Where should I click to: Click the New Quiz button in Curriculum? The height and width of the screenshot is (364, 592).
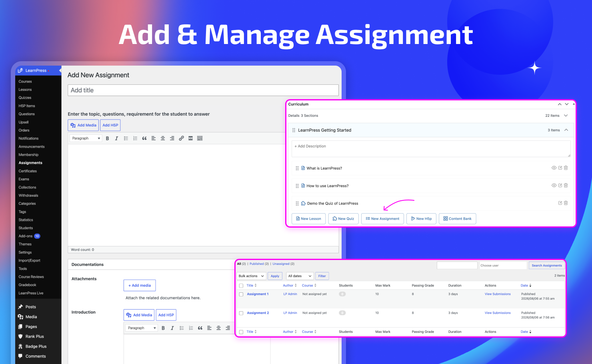(343, 219)
